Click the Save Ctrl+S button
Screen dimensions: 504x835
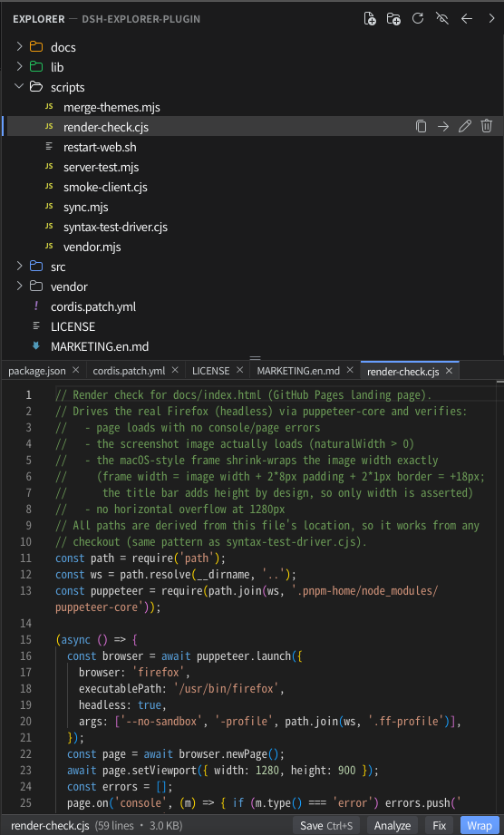coord(326,825)
